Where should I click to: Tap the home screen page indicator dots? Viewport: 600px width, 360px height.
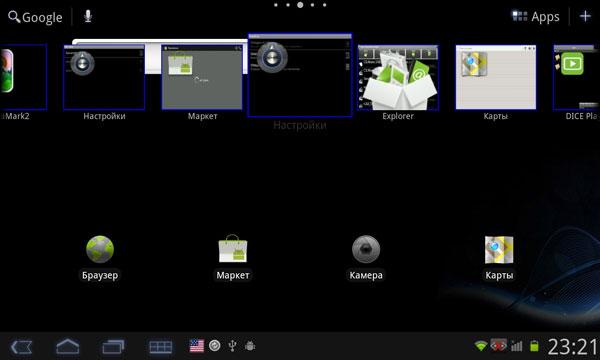click(x=300, y=5)
